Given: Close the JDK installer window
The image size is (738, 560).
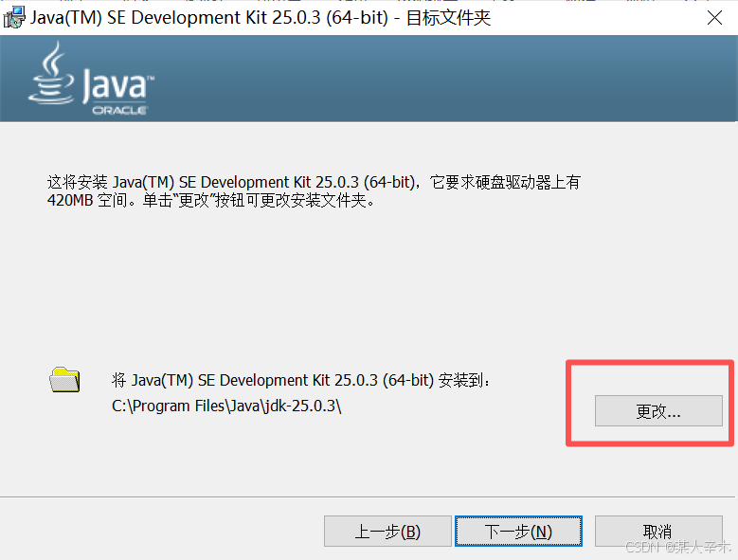Looking at the screenshot, I should click(x=714, y=18).
